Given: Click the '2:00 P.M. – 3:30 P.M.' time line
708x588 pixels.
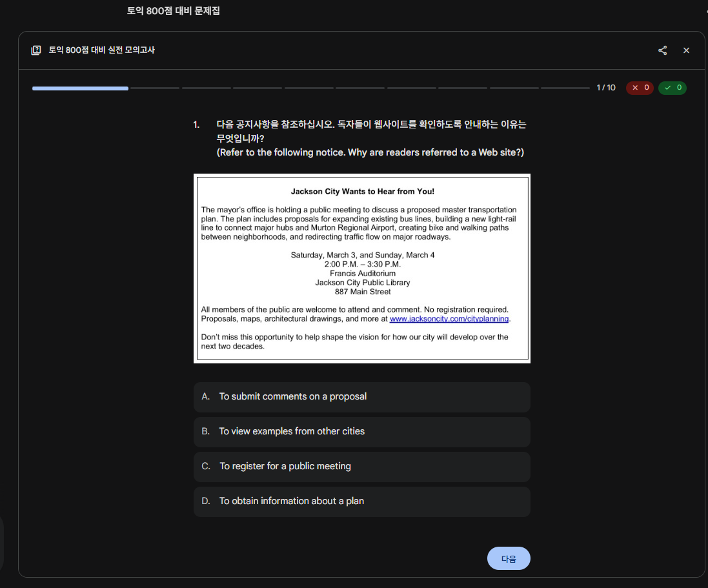Looking at the screenshot, I should click(x=363, y=264).
